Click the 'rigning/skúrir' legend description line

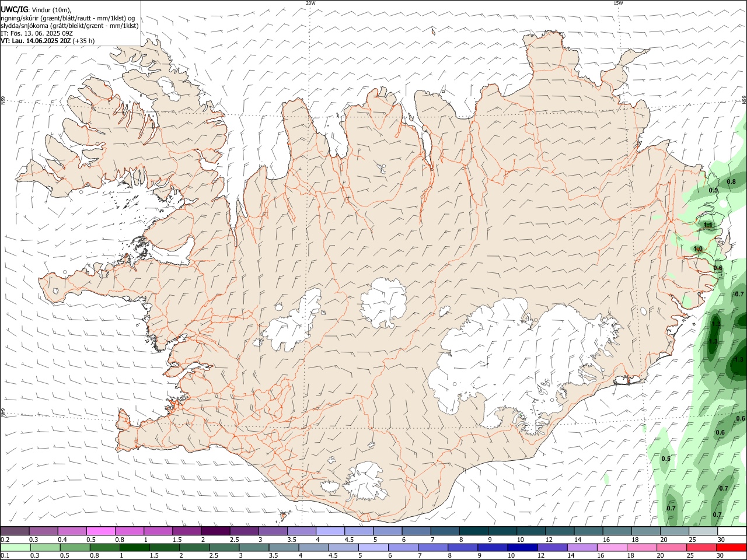(x=68, y=17)
